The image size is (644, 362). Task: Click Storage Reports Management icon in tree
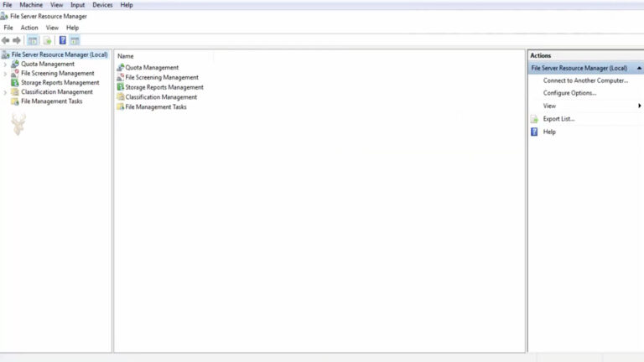pos(15,82)
